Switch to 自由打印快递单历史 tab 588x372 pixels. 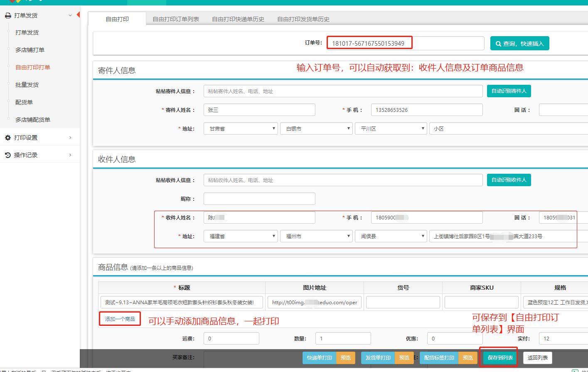238,19
